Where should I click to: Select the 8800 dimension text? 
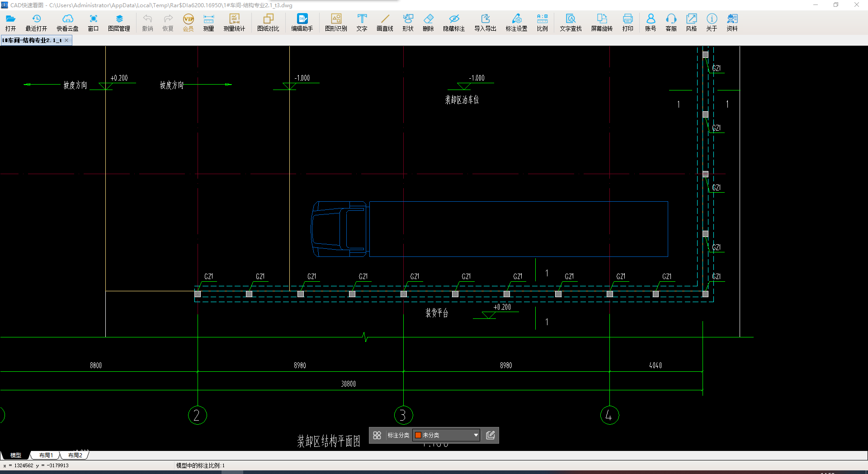[96, 365]
